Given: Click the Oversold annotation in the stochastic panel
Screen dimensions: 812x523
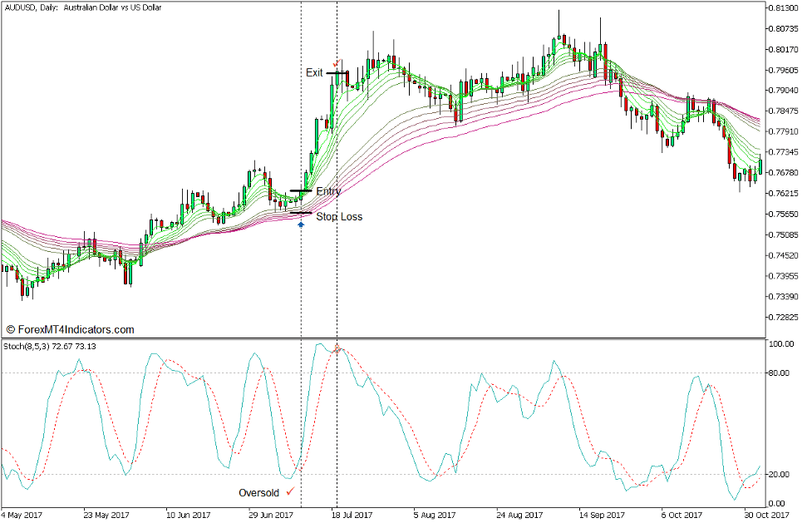Looking at the screenshot, I should 258,492.
